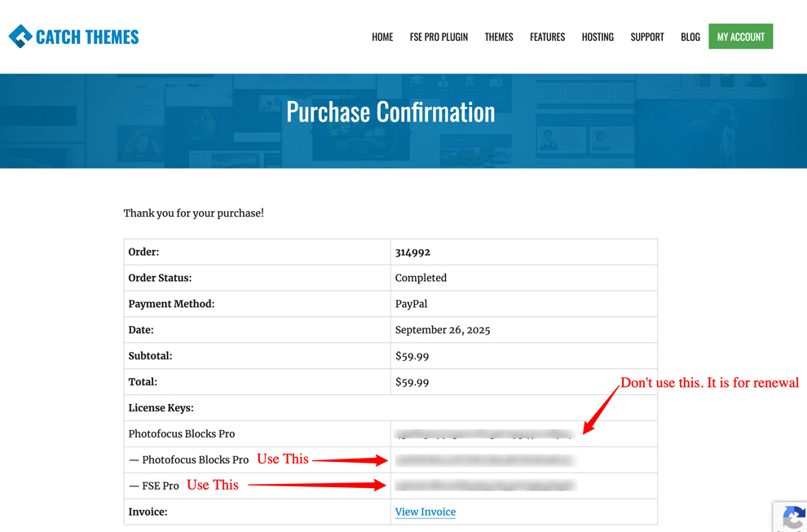Click the Completed order status value
Image resolution: width=807 pixels, height=532 pixels.
point(421,278)
